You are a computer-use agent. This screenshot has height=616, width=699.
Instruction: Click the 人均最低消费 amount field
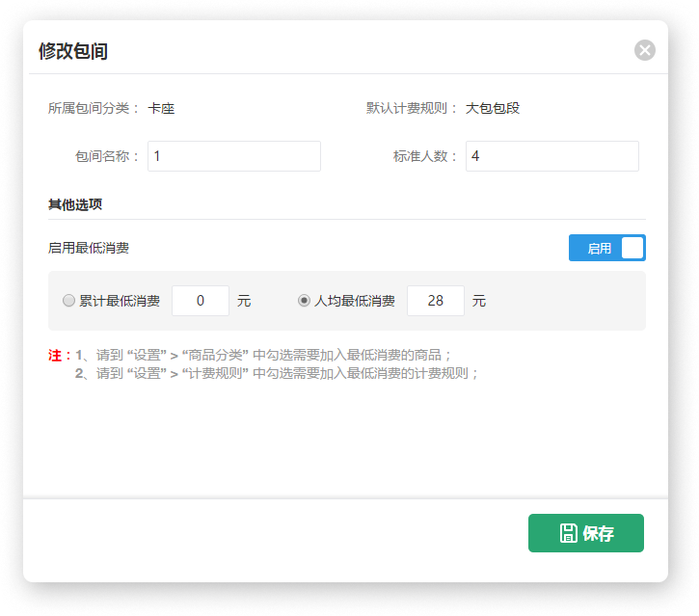click(x=436, y=301)
